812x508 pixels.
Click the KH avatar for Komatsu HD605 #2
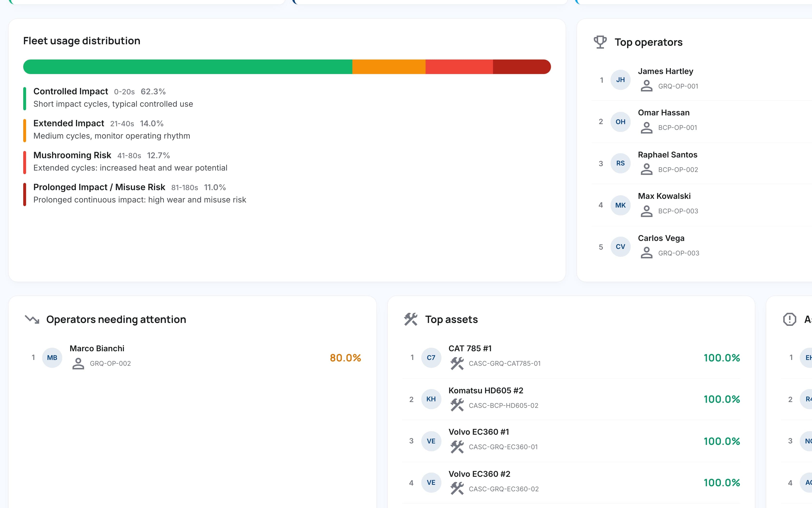[431, 399]
